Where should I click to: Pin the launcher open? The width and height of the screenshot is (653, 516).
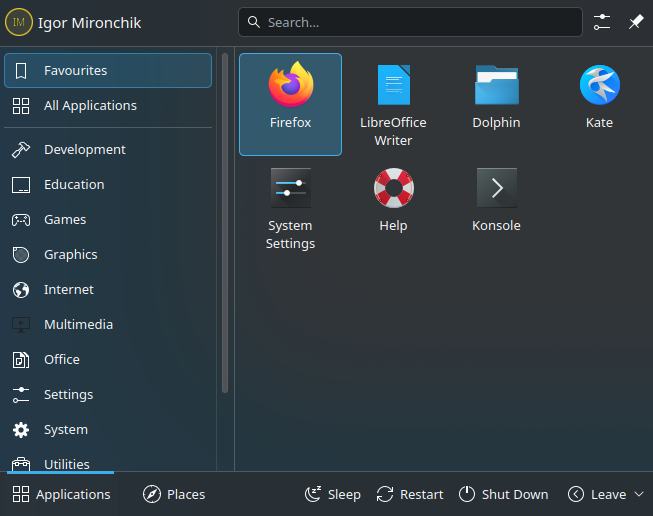[x=636, y=22]
